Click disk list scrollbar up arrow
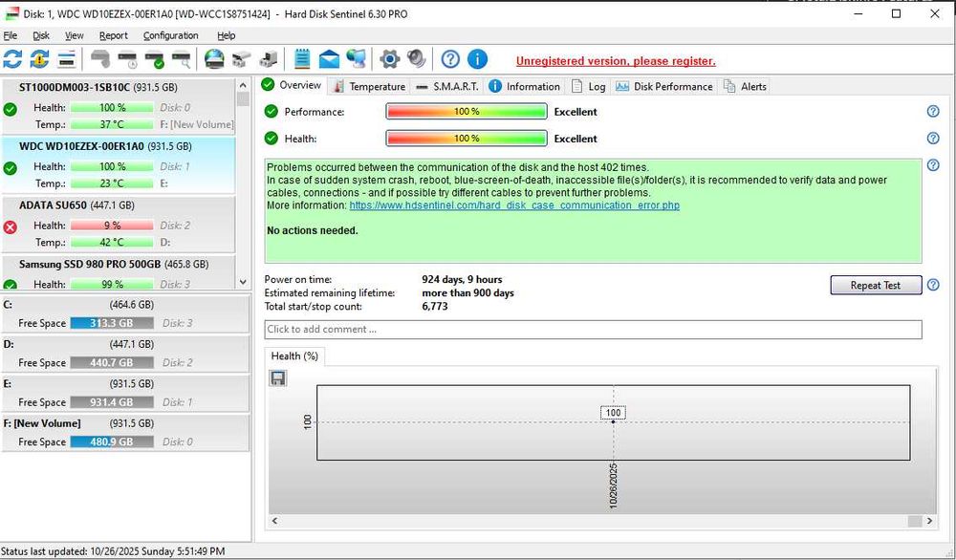 coord(243,85)
